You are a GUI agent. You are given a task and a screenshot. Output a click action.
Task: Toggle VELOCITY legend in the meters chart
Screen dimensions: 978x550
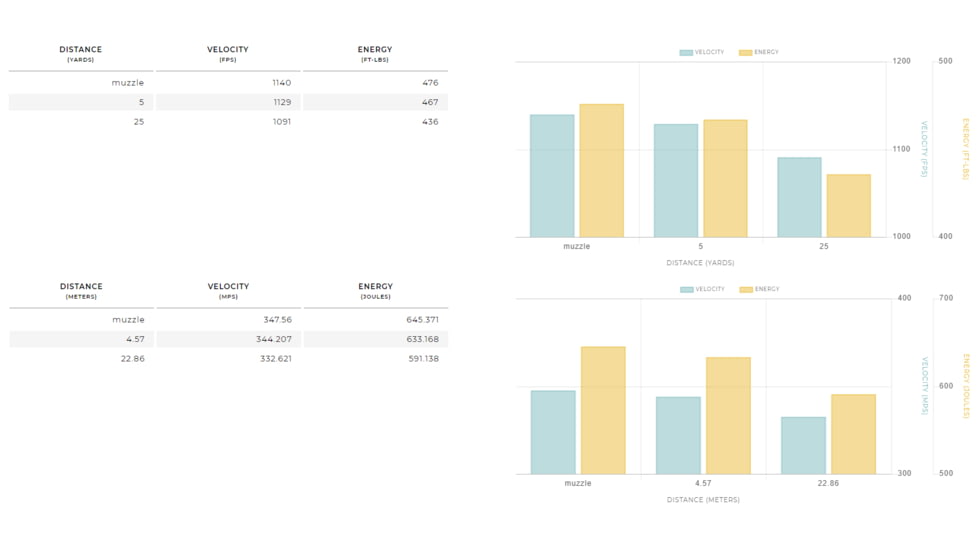click(x=703, y=289)
